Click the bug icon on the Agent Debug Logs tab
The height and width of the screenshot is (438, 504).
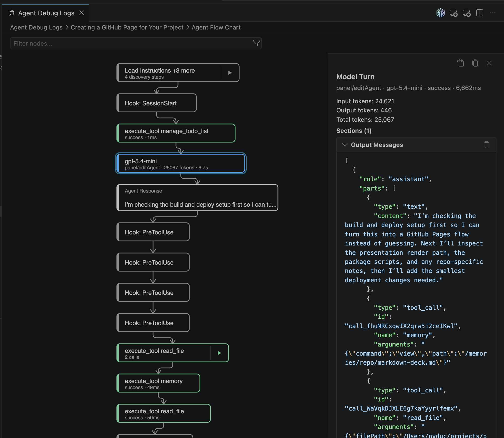click(12, 13)
